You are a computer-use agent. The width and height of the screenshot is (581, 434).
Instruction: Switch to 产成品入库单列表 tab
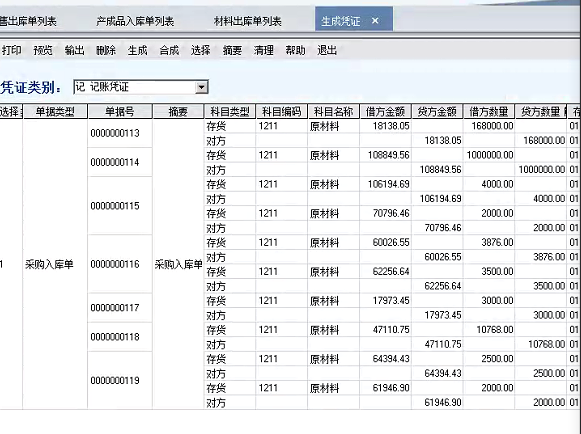[x=135, y=21]
